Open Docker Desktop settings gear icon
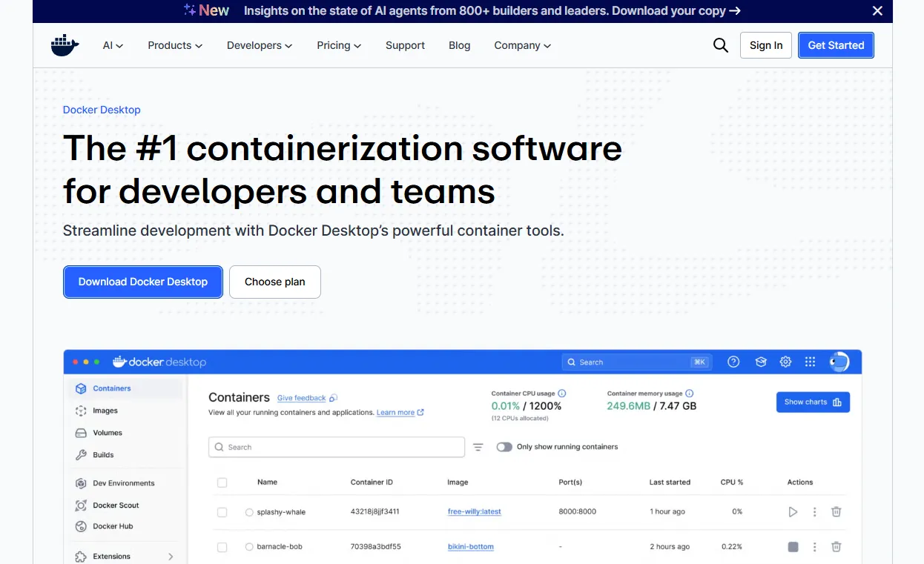 coord(786,362)
